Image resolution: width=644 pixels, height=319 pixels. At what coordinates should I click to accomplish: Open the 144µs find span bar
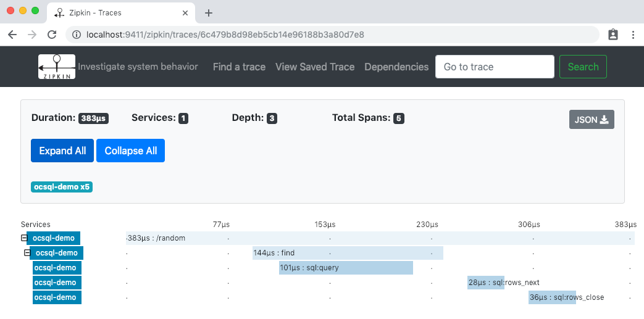point(348,253)
